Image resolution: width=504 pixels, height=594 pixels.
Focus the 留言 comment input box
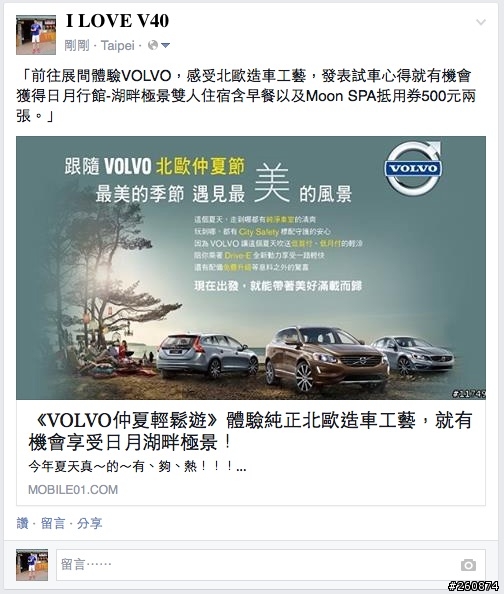271,565
